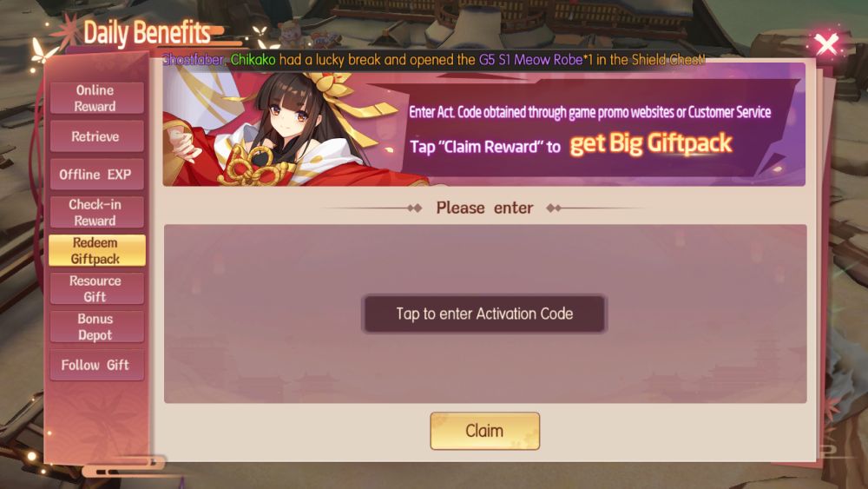Screen dimensions: 868x489
Task: Select the highlighted Redeem Giftpack tab
Action: [96, 250]
